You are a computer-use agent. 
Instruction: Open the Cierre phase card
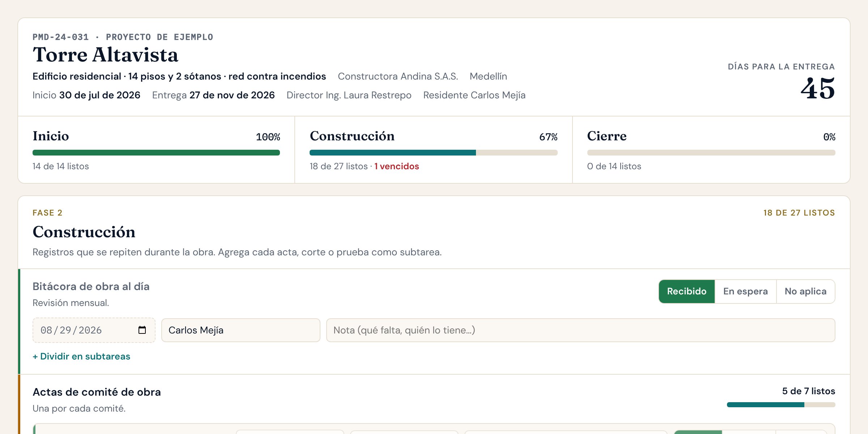pos(711,150)
